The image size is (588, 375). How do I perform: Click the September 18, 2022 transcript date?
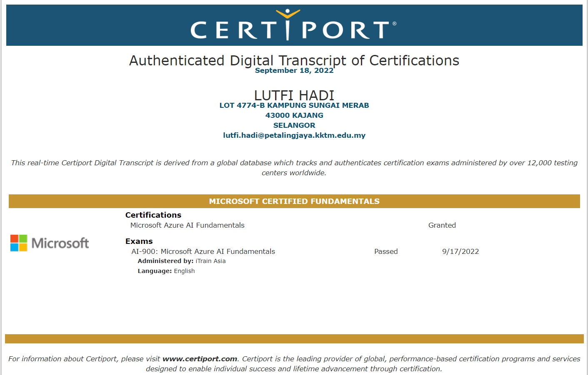point(294,71)
